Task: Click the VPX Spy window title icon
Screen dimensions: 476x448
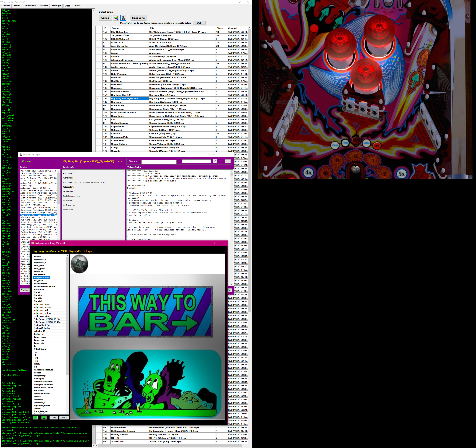Action: coord(21,155)
